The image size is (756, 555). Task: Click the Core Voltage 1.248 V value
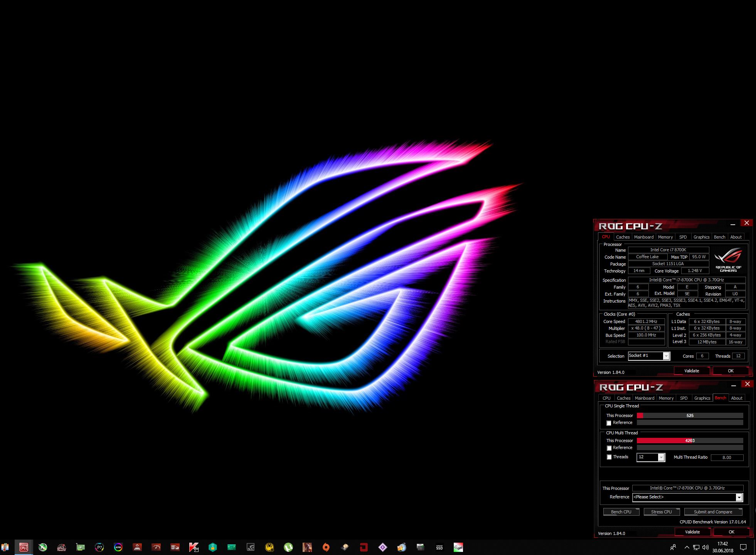[695, 271]
